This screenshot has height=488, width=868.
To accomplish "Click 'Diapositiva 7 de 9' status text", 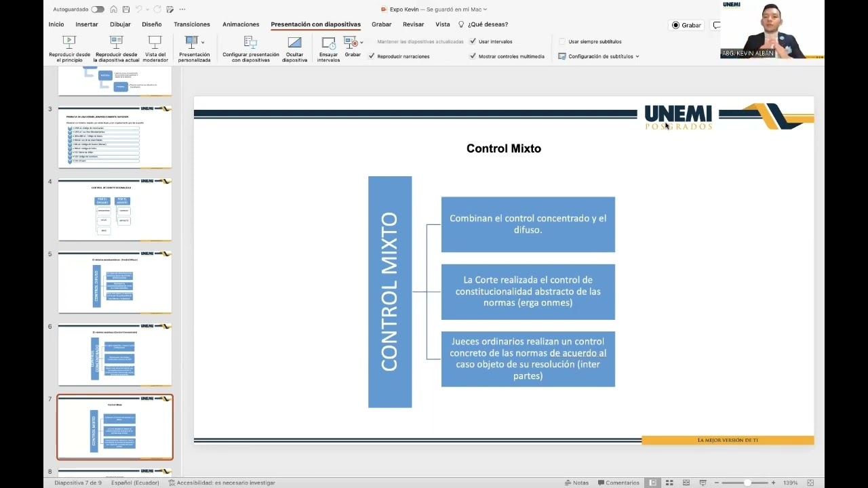I will [x=78, y=483].
